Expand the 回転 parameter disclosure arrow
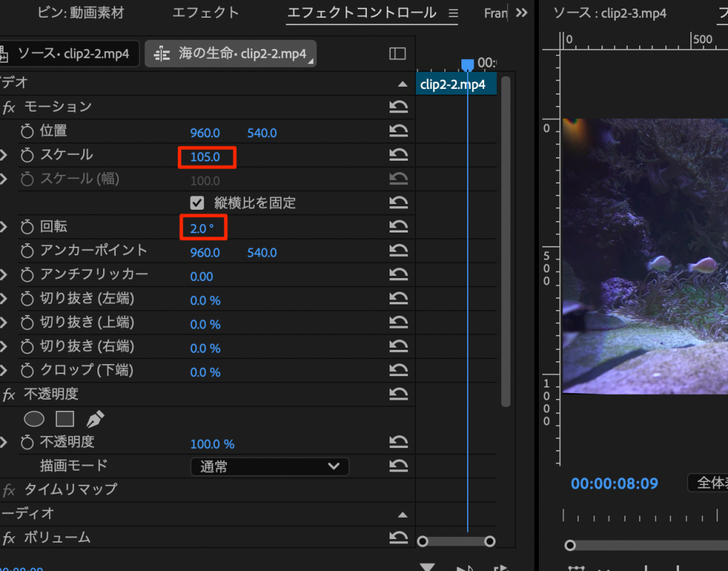The width and height of the screenshot is (728, 571). tap(4, 227)
